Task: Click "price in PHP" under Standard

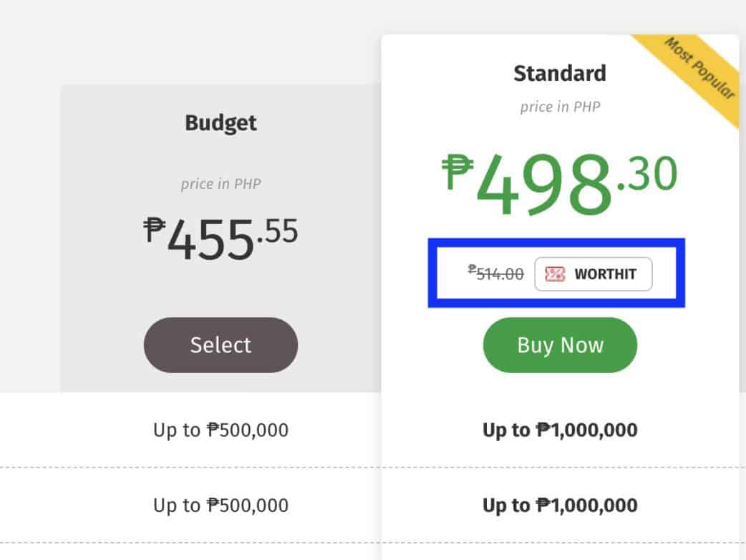Action: tap(560, 107)
